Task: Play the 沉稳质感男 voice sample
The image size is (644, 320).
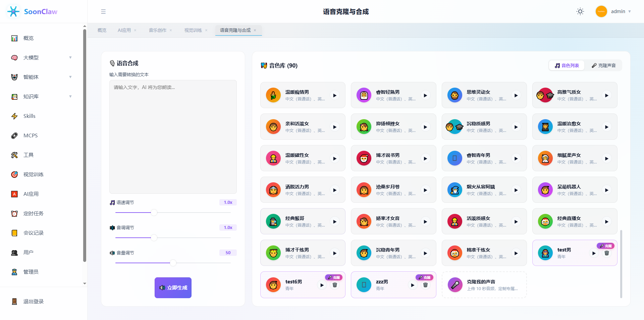Action: click(516, 127)
